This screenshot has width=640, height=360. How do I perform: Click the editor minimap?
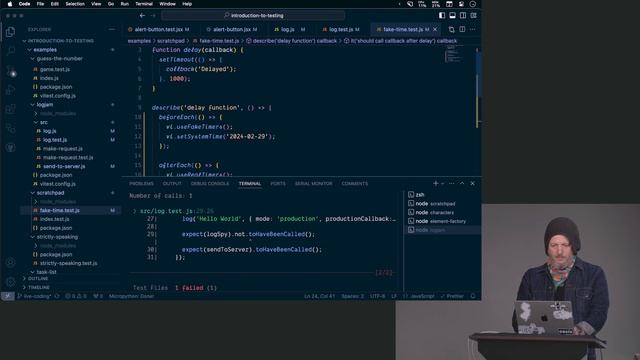453,54
